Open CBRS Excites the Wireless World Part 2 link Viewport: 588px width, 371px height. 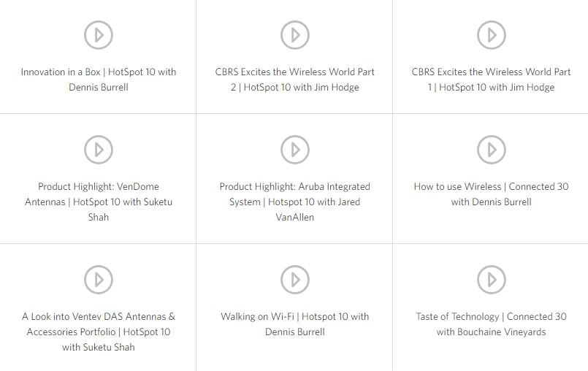click(x=295, y=72)
